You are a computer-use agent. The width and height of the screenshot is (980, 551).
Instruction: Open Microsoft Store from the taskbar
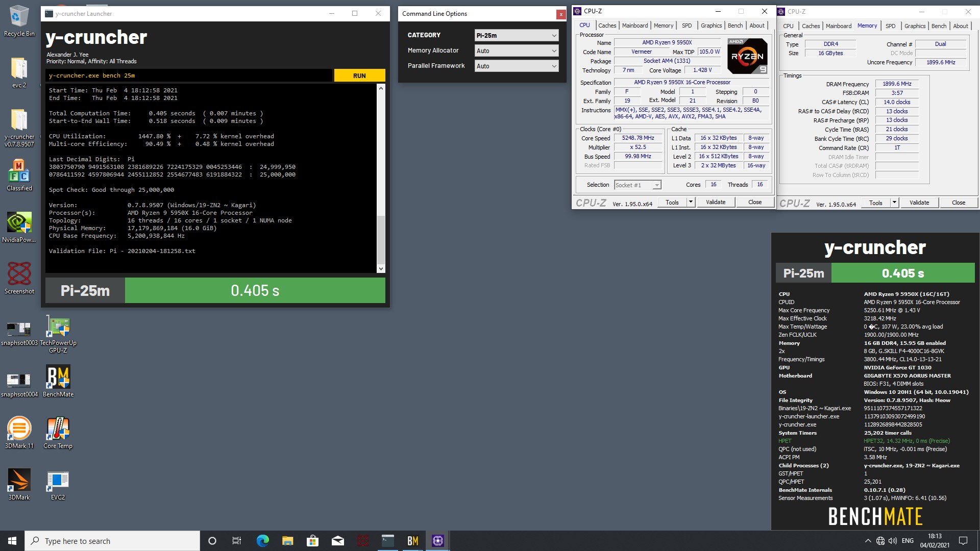(312, 541)
